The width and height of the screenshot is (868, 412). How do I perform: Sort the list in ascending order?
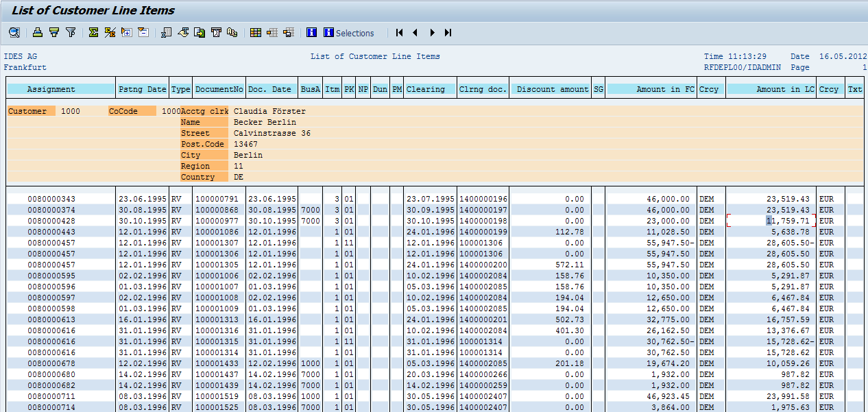click(36, 32)
